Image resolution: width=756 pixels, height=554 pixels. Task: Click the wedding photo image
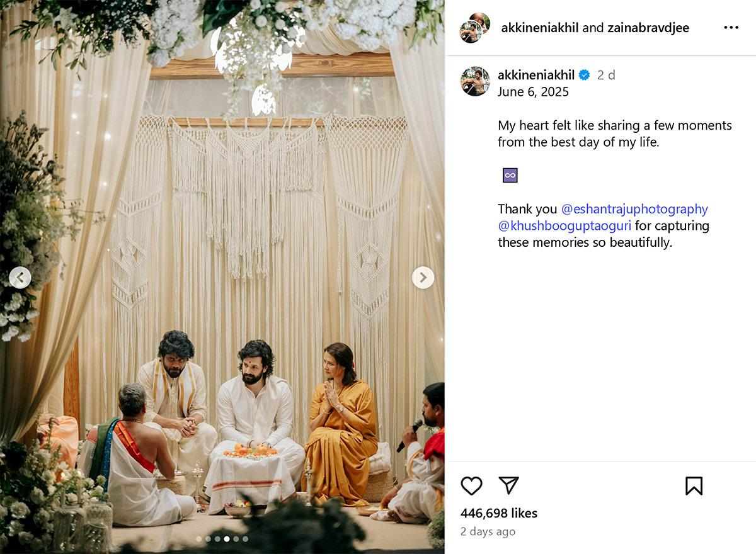222,277
